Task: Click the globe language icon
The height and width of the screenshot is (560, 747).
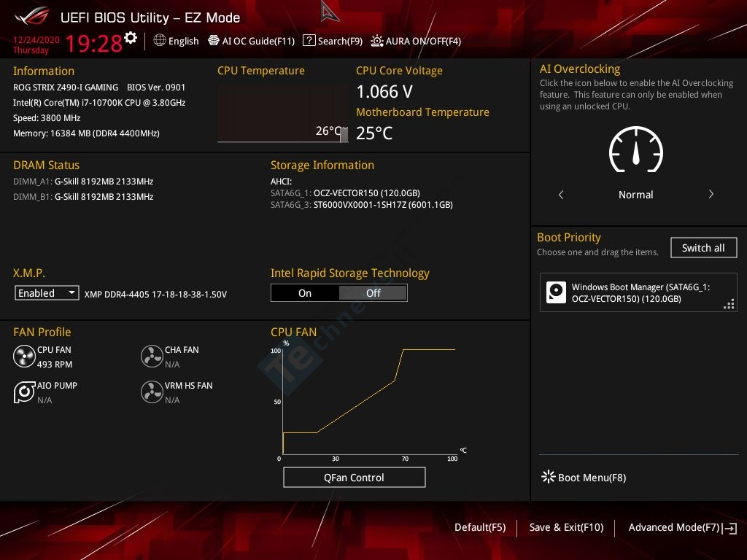Action: (x=160, y=41)
